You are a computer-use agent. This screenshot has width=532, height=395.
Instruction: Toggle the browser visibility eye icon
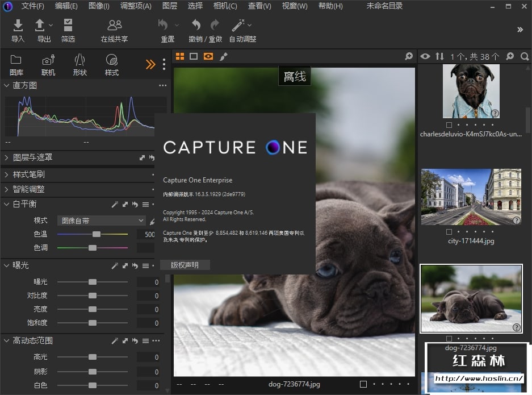(x=425, y=56)
